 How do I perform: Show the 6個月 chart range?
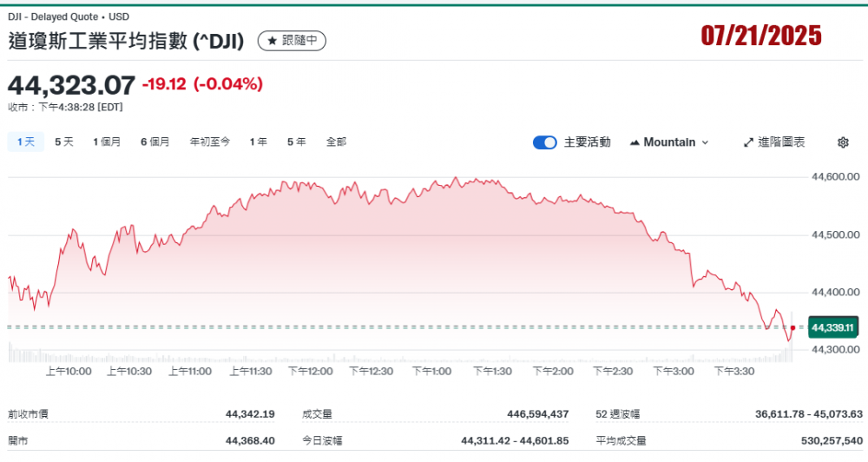pos(155,142)
